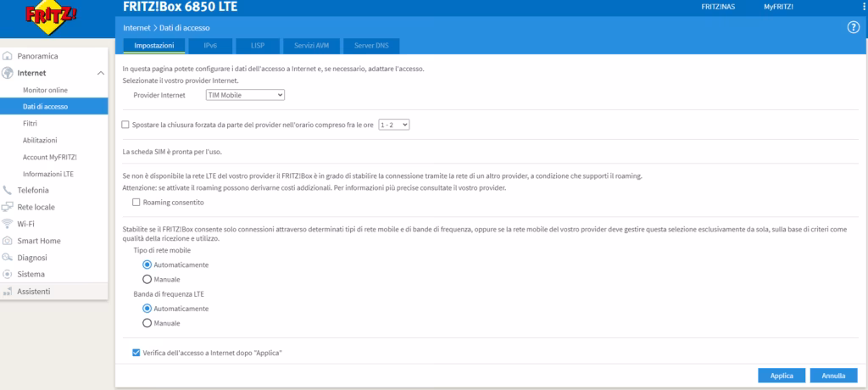Enable Roaming consentito checkbox

coord(136,203)
